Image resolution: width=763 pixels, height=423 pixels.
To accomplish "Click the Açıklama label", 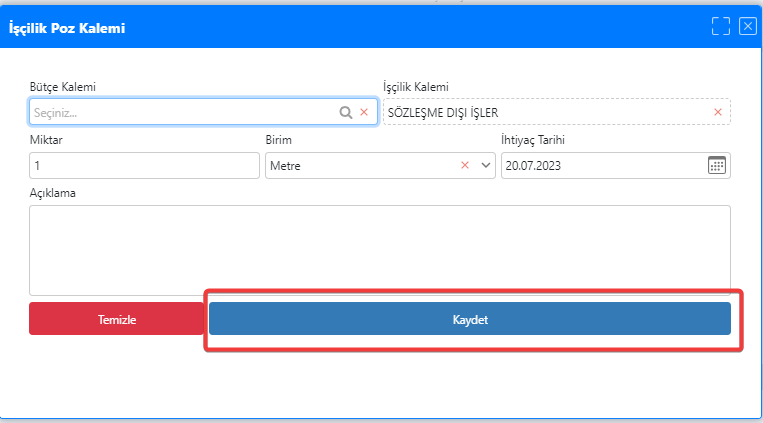I will (54, 193).
